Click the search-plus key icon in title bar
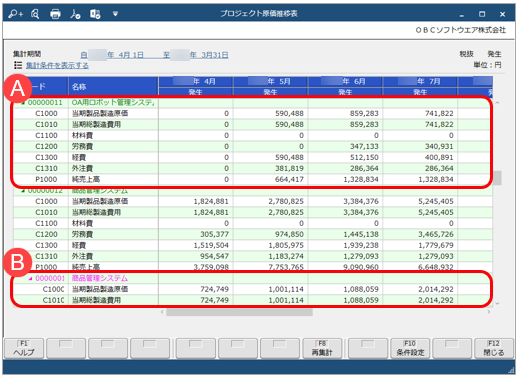The height and width of the screenshot is (379, 520). point(16,14)
